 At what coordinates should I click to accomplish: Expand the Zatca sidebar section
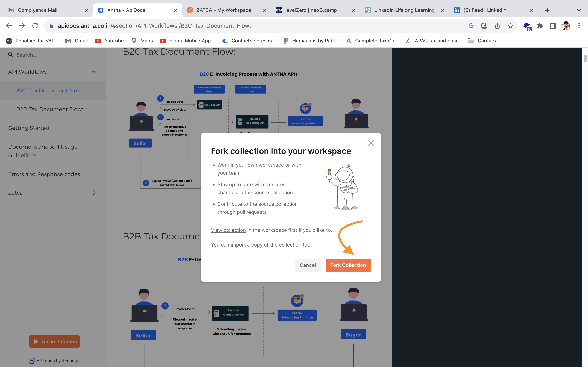click(x=94, y=192)
